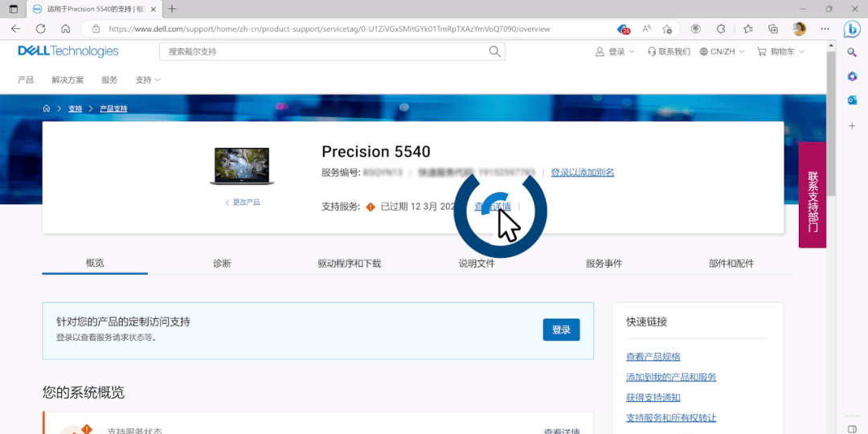This screenshot has height=434, width=868.
Task: Open Collections panel
Action: (773, 29)
